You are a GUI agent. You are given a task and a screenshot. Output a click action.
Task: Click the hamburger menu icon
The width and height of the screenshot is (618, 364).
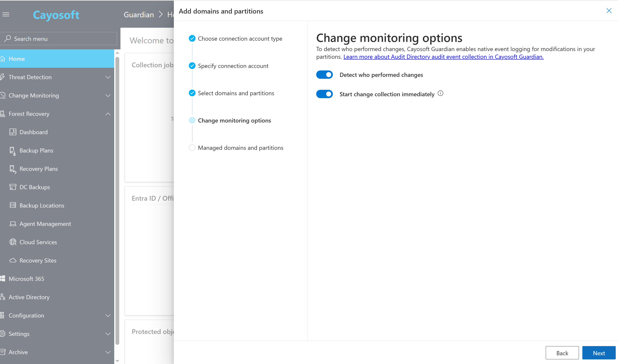tap(6, 14)
